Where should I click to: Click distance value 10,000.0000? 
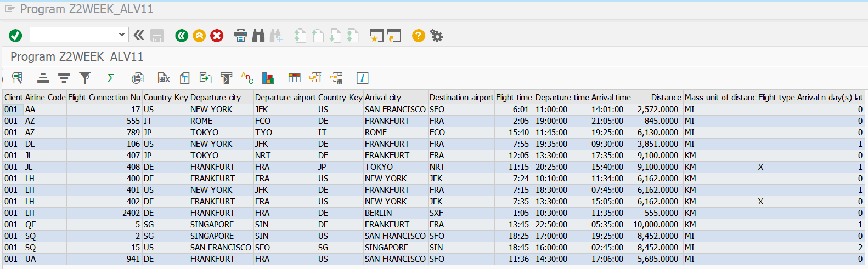(x=657, y=225)
